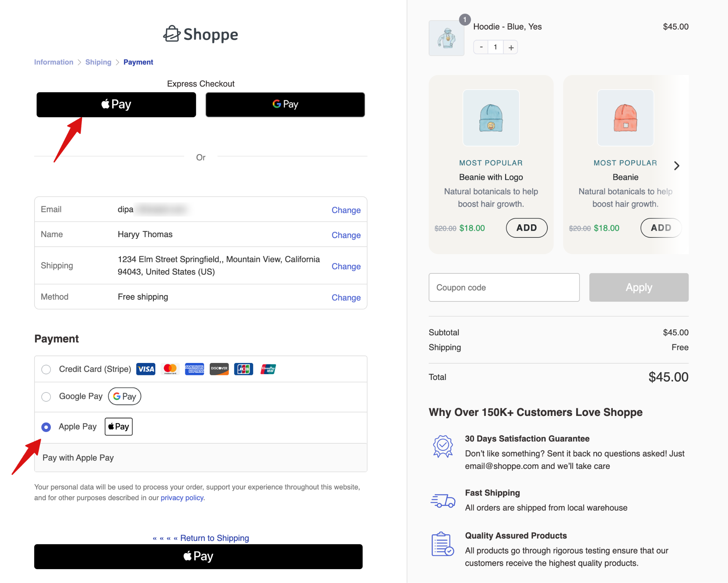This screenshot has height=583, width=728.
Task: Show next popular products with arrow
Action: pyautogui.click(x=676, y=166)
